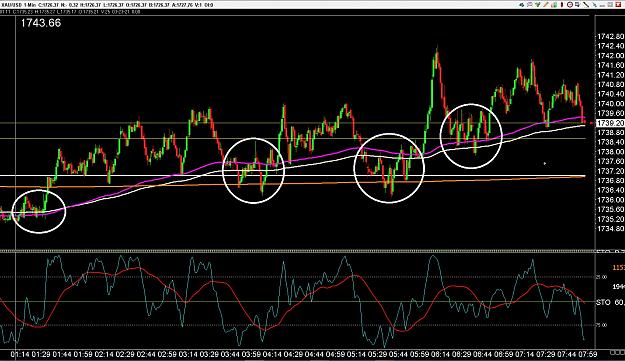Click the 03:14 time axis label

tap(188, 354)
